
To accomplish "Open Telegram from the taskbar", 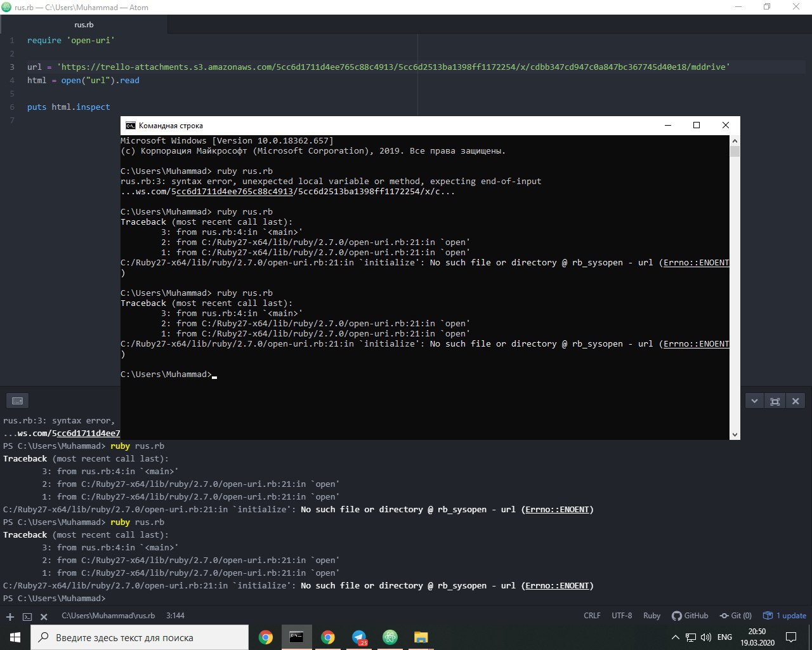I will [359, 637].
